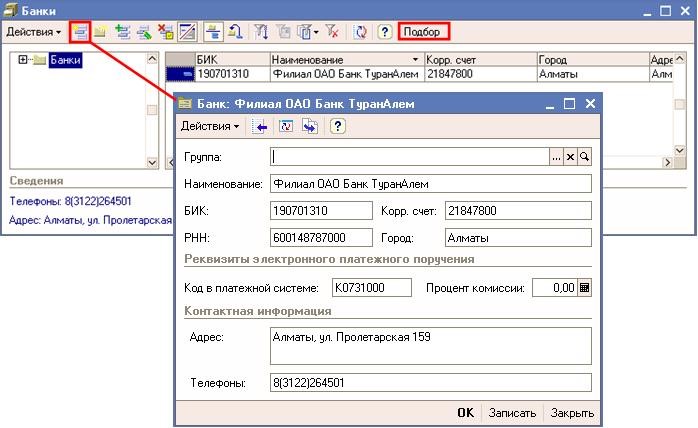Open the Действия dropdown in the Банки window
This screenshot has width=698, height=428.
point(33,32)
